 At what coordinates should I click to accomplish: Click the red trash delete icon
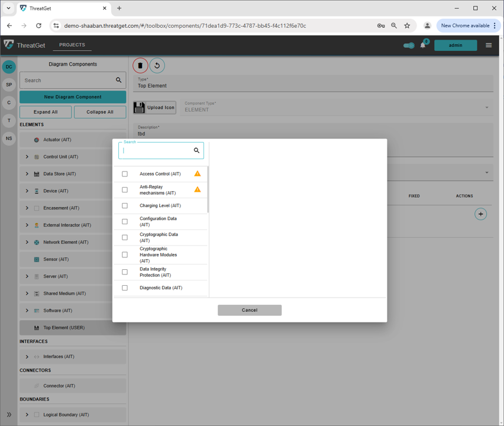(140, 65)
